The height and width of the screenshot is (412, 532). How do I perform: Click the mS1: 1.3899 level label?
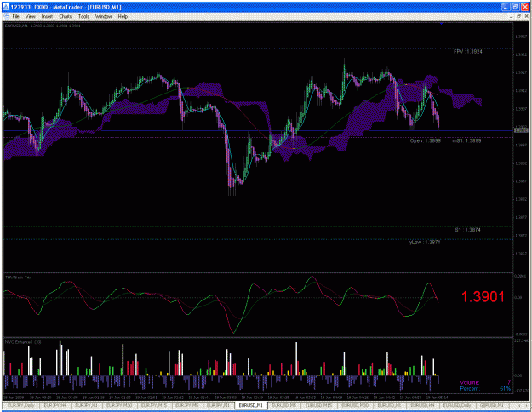(466, 140)
